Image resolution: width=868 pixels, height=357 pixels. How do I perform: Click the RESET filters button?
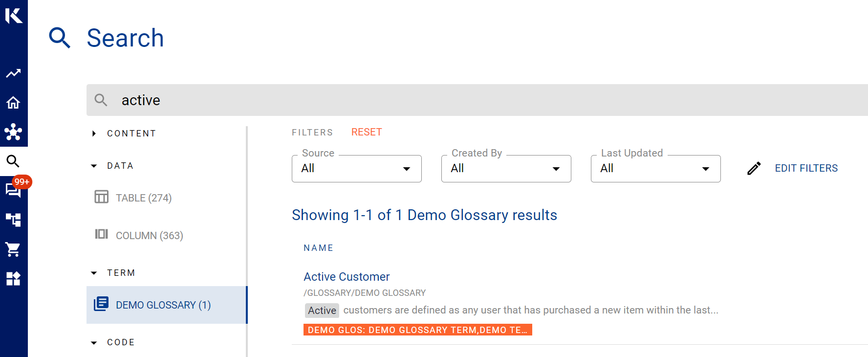[367, 132]
